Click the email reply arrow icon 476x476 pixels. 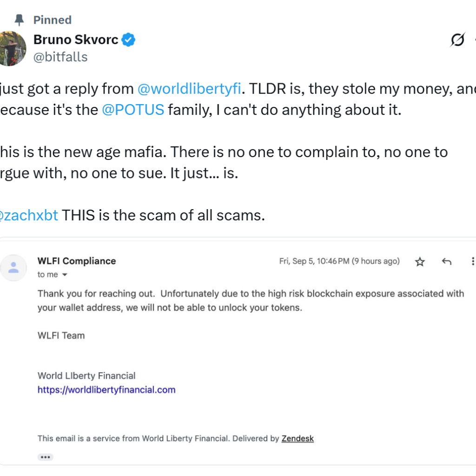446,262
